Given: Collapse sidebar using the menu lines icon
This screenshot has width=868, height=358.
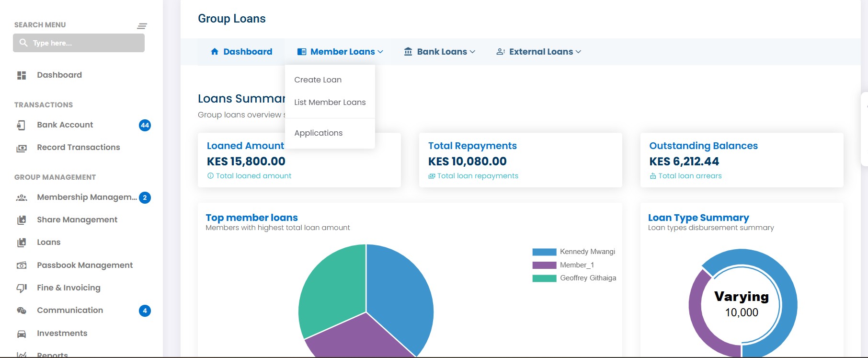Looking at the screenshot, I should 142,26.
